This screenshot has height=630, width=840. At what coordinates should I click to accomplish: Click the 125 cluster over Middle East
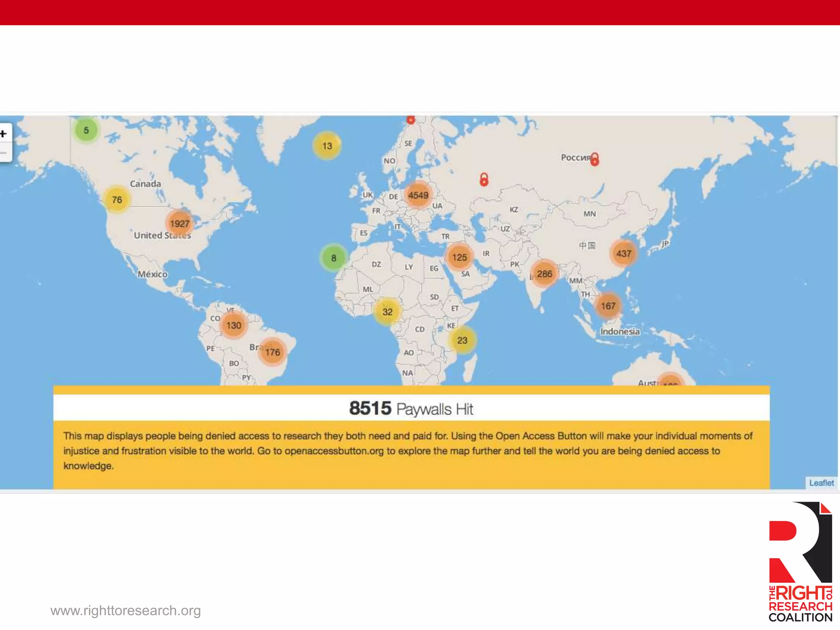[x=459, y=257]
